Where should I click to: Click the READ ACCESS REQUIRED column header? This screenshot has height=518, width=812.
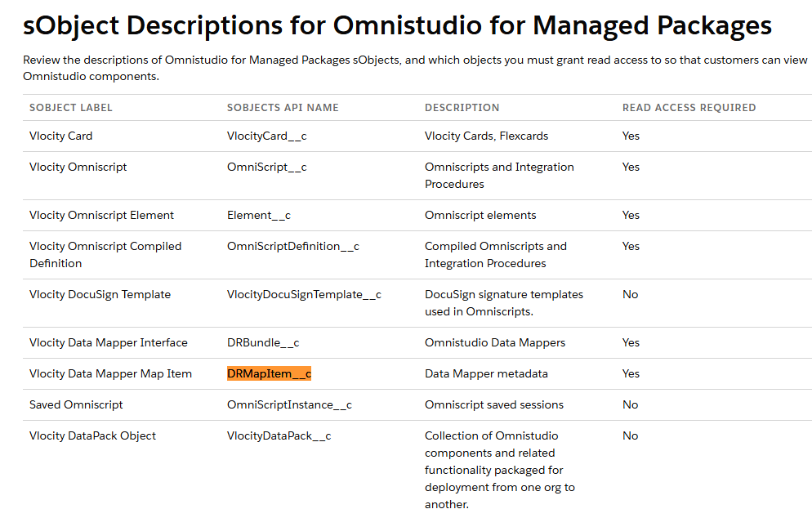[689, 108]
